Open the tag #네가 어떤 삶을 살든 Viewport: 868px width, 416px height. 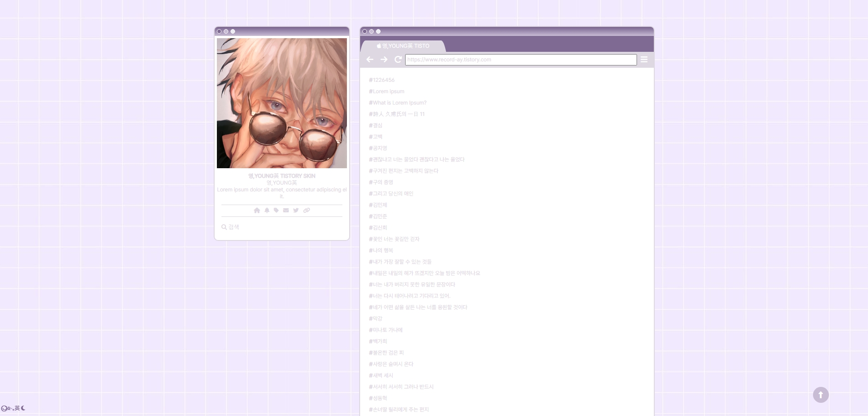[x=418, y=307]
